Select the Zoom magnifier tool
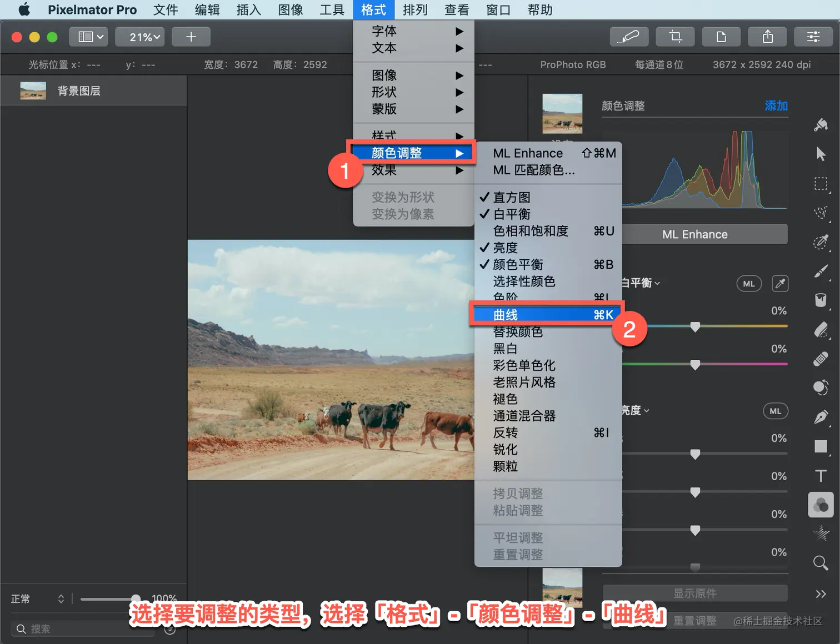The image size is (840, 644). (821, 563)
